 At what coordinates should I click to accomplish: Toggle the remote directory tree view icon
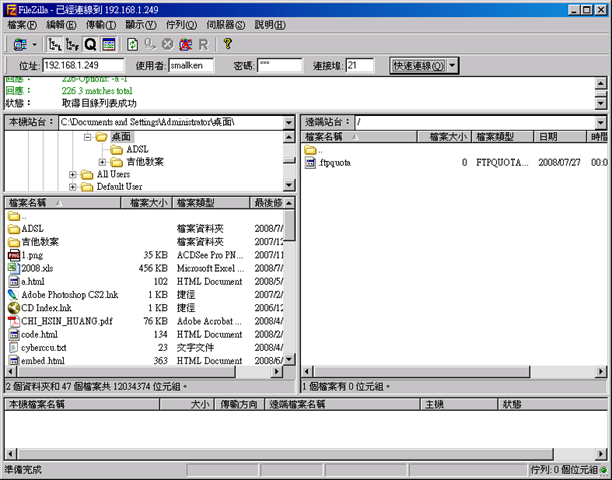coord(72,44)
